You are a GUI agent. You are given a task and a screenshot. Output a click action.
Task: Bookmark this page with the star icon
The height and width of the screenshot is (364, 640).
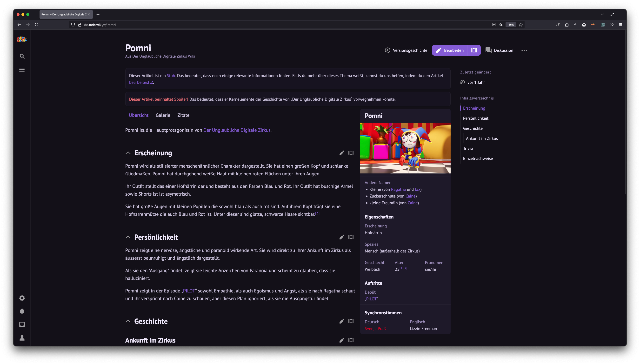[521, 25]
